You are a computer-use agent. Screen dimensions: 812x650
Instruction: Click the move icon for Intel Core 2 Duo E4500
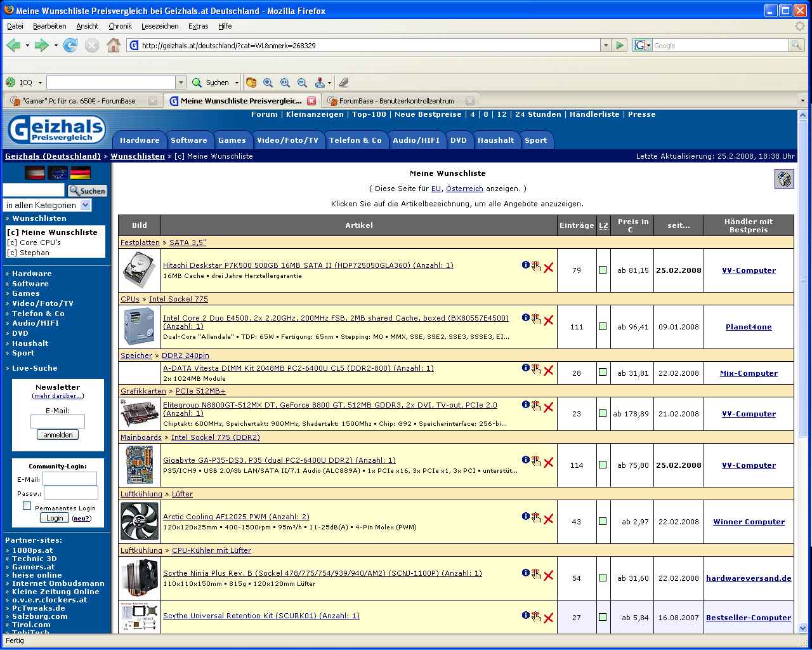(536, 319)
